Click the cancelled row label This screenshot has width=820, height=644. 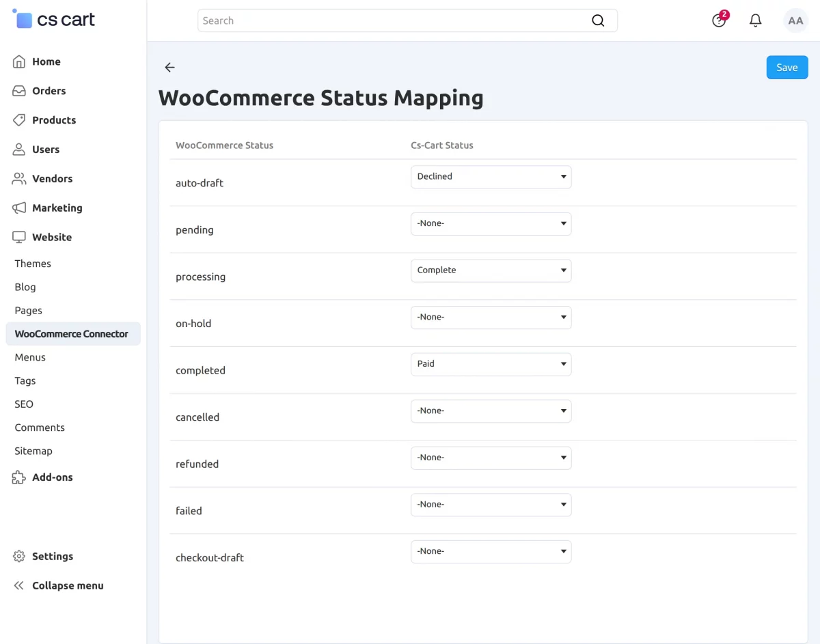[197, 417]
